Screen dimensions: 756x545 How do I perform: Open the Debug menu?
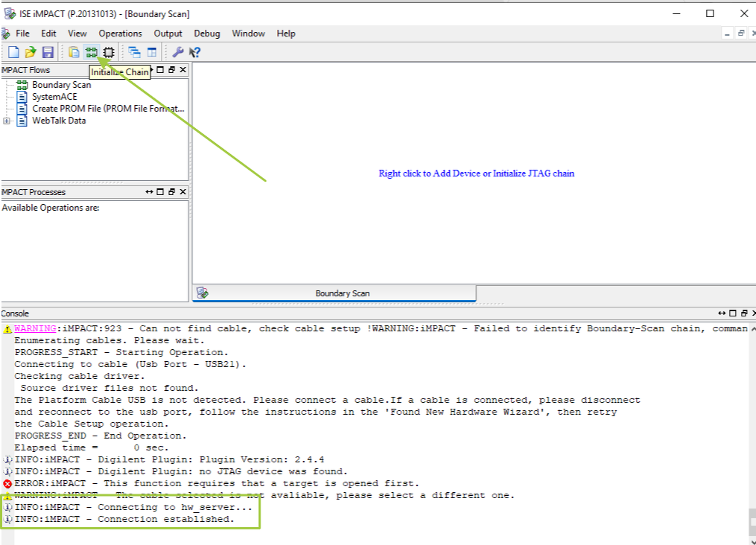(207, 34)
